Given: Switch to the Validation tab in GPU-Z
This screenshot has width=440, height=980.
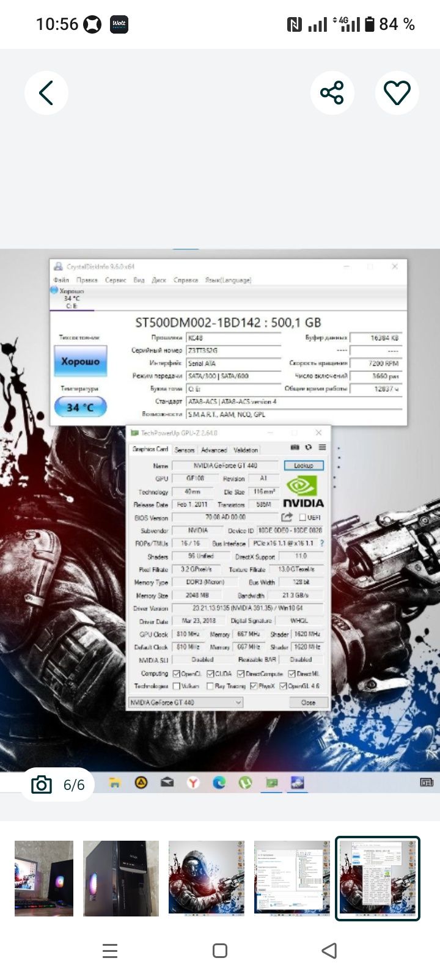Looking at the screenshot, I should click(x=246, y=450).
